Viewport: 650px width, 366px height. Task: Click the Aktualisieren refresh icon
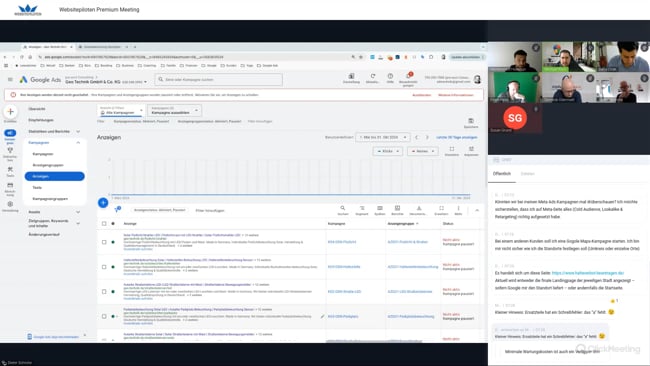pyautogui.click(x=372, y=76)
